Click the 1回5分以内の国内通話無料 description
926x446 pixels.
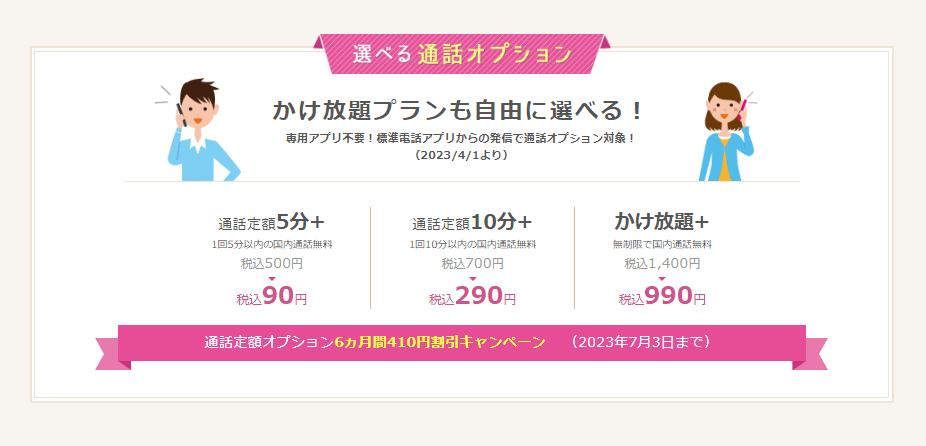coord(272,244)
